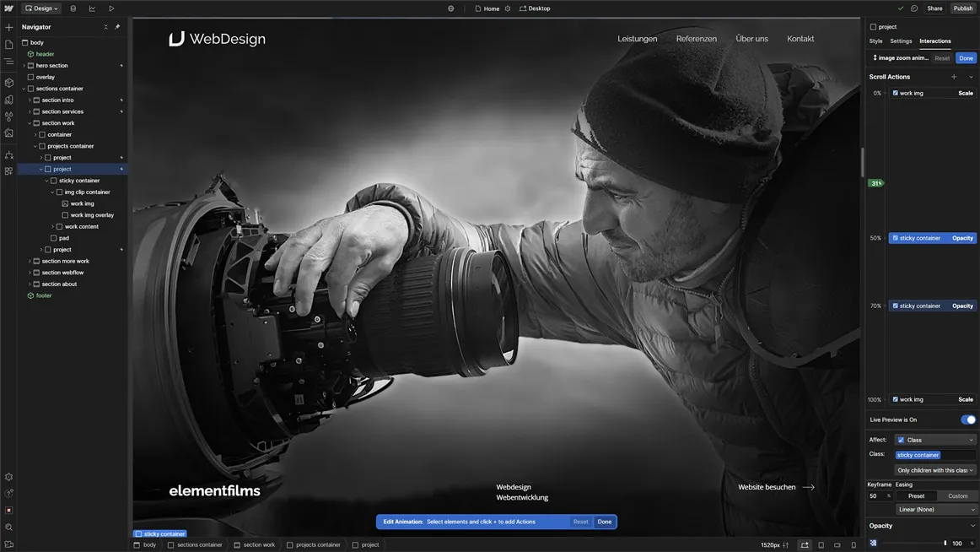The image size is (980, 552).
Task: Toggle checkbox of sticky container action at 70%
Action: click(x=895, y=306)
